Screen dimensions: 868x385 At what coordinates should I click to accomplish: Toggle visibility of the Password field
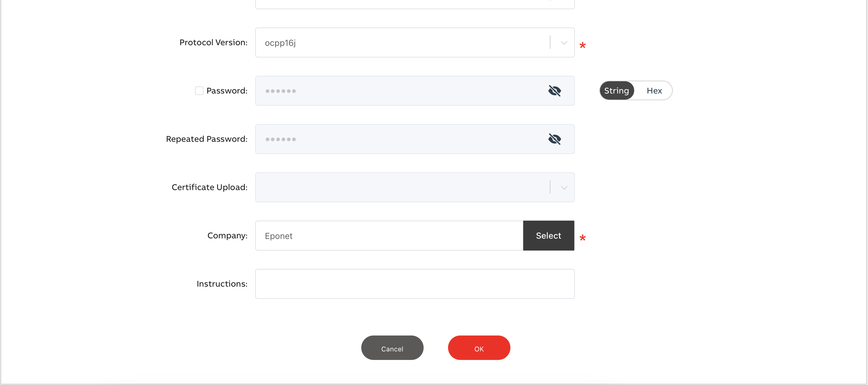pos(554,91)
